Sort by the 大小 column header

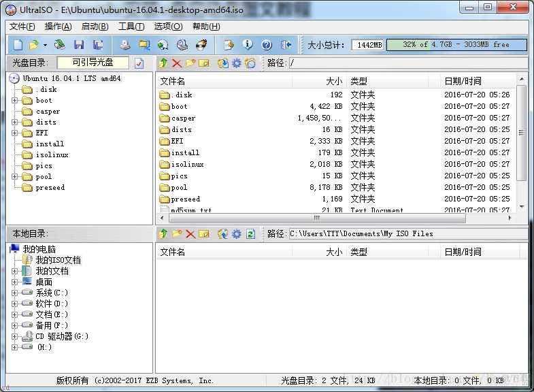(x=319, y=81)
